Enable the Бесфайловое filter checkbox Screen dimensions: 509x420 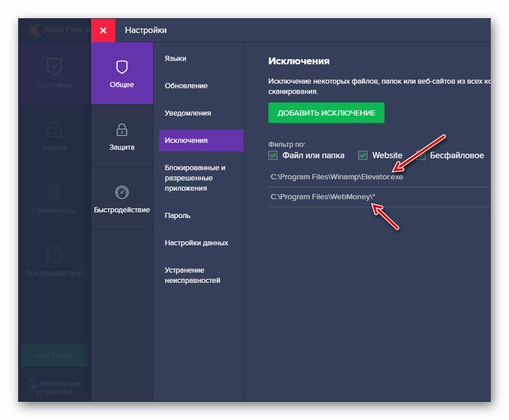tap(421, 155)
